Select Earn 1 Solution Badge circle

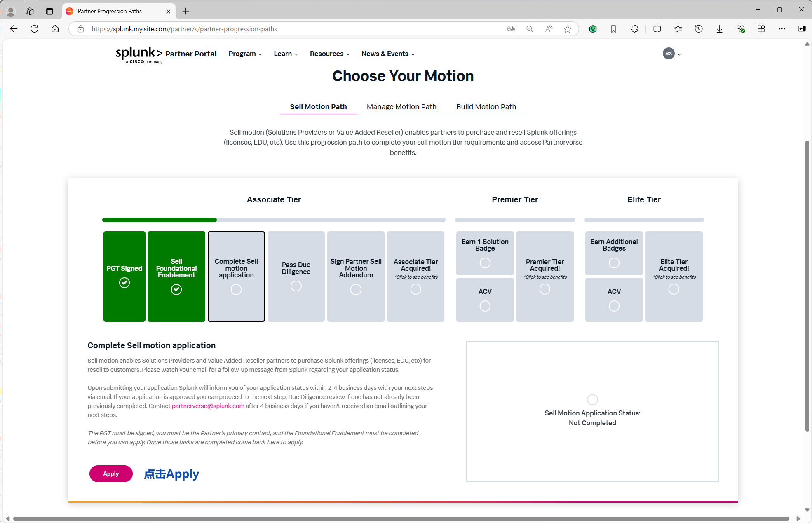[x=485, y=263]
